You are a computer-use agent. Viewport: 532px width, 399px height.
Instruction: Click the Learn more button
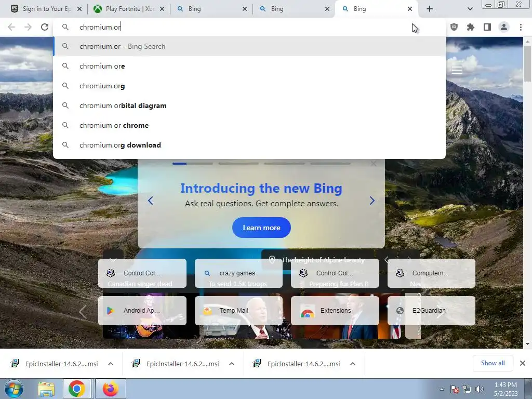[x=261, y=228]
